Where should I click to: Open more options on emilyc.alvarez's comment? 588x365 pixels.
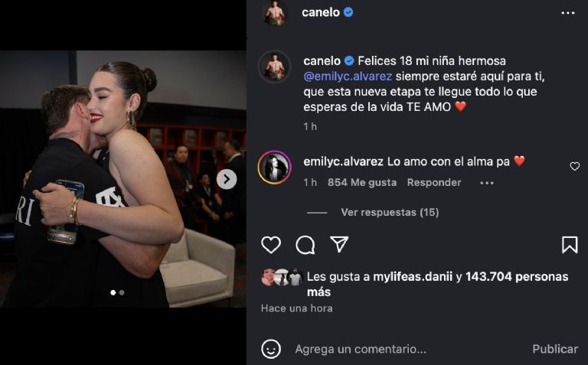pos(487,183)
